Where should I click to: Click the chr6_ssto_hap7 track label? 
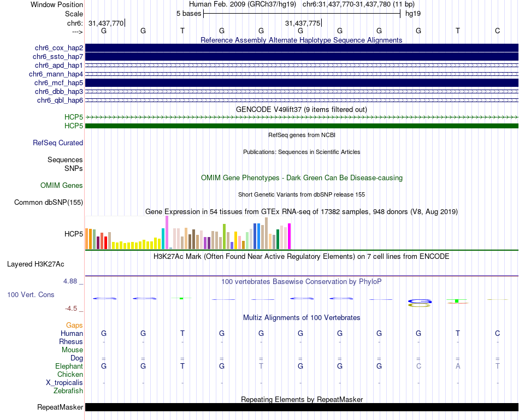[x=58, y=57]
